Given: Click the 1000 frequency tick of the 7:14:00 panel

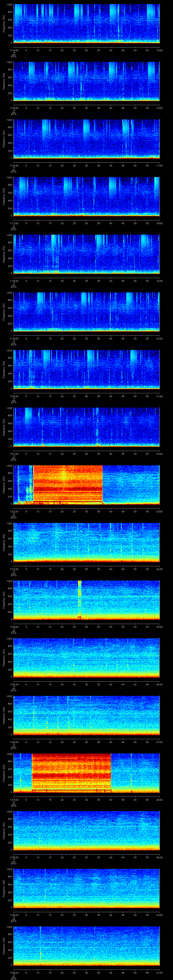Looking at the screenshot, I should (x=9, y=5).
